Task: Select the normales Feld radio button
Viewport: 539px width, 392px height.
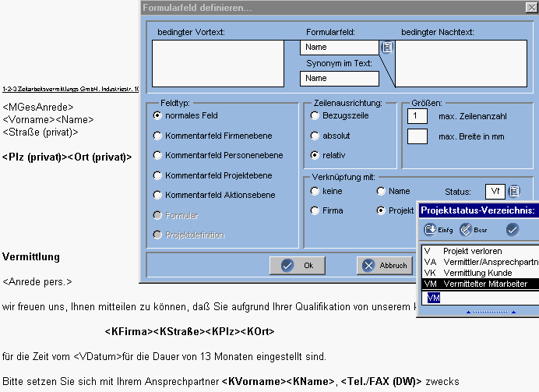Action: coord(158,115)
